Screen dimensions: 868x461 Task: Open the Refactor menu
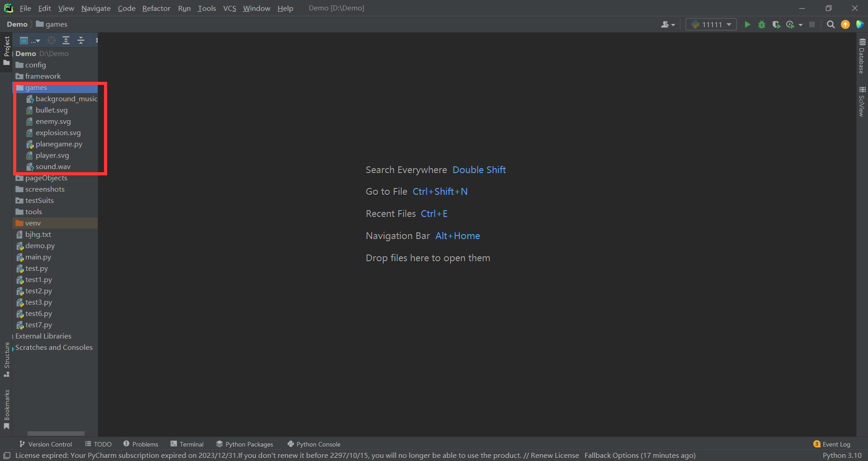pyautogui.click(x=156, y=8)
